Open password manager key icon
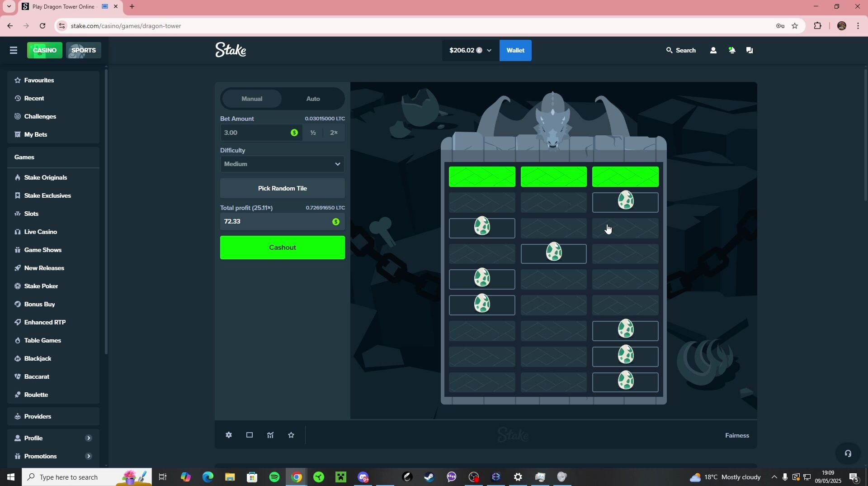This screenshot has height=486, width=868. [x=780, y=26]
